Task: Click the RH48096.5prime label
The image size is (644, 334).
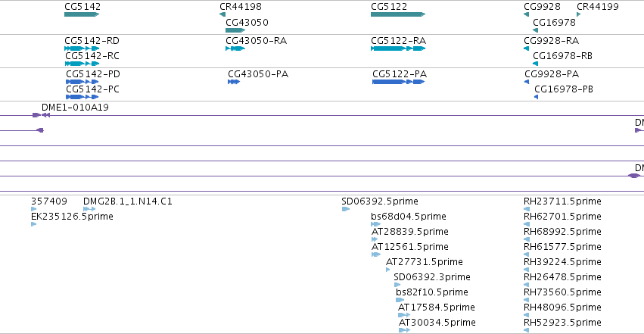Action: click(x=562, y=307)
